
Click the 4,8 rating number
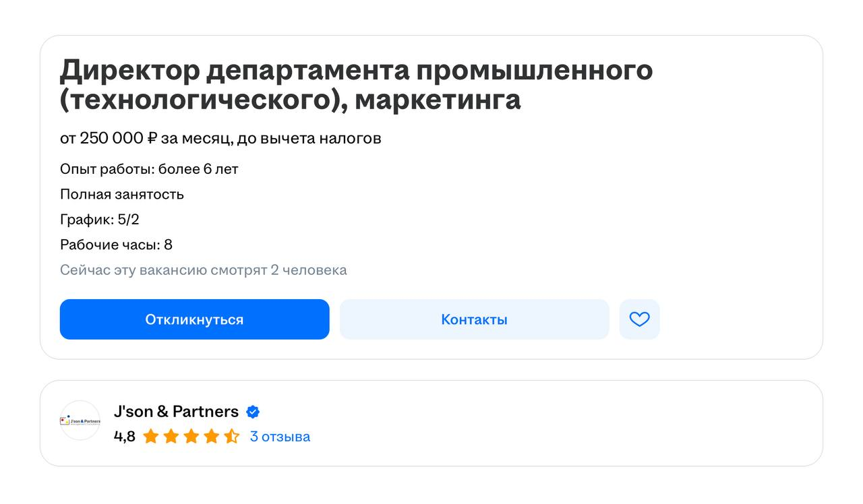pyautogui.click(x=124, y=437)
